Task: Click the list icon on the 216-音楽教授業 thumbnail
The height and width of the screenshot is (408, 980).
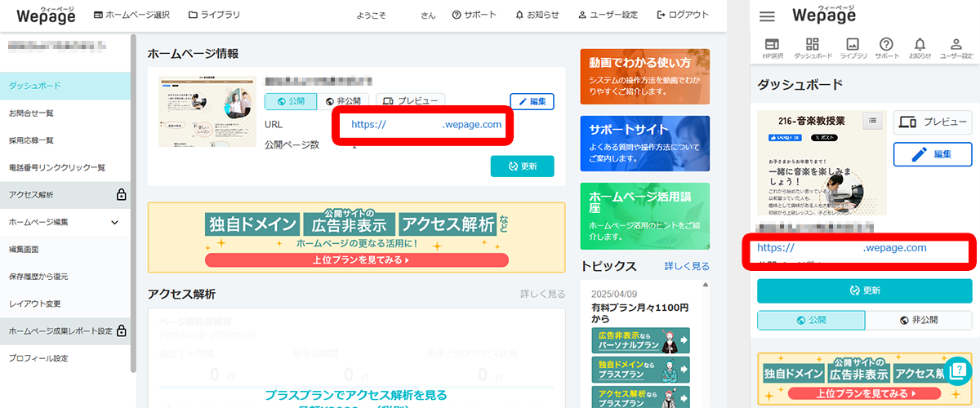Action: 873,121
